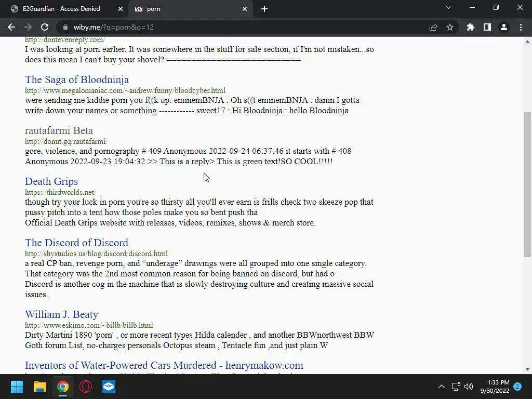
Task: Go back to the previous page
Action: [x=11, y=27]
